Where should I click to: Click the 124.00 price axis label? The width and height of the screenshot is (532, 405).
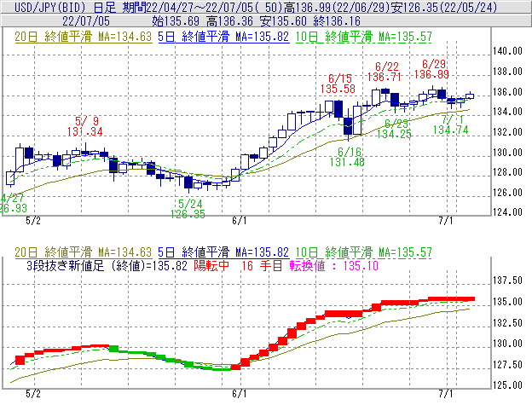pyautogui.click(x=507, y=212)
